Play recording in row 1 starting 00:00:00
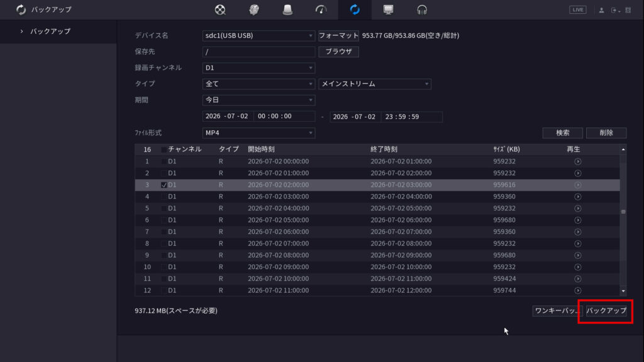 tap(577, 162)
